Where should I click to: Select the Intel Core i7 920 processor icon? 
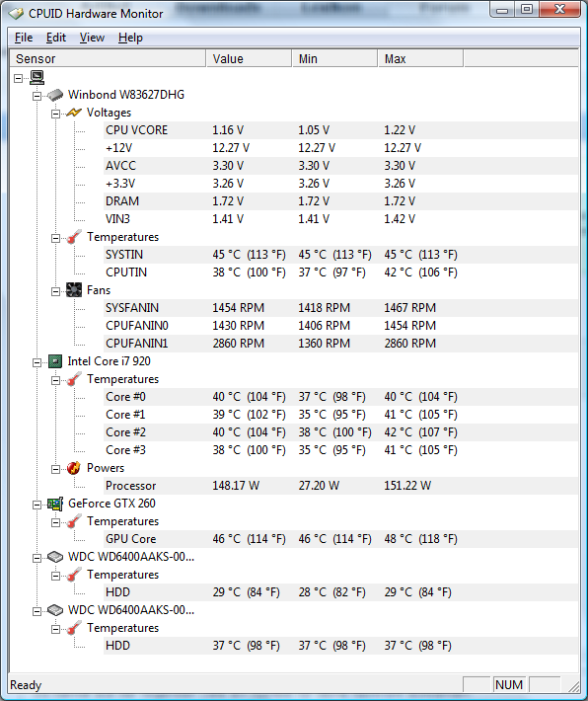tap(55, 361)
